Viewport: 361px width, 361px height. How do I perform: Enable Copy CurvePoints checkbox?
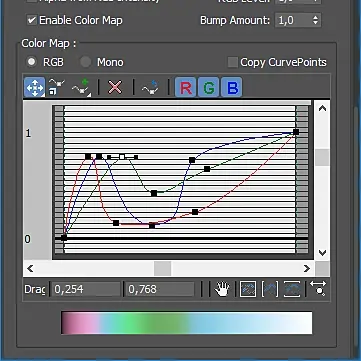click(232, 62)
